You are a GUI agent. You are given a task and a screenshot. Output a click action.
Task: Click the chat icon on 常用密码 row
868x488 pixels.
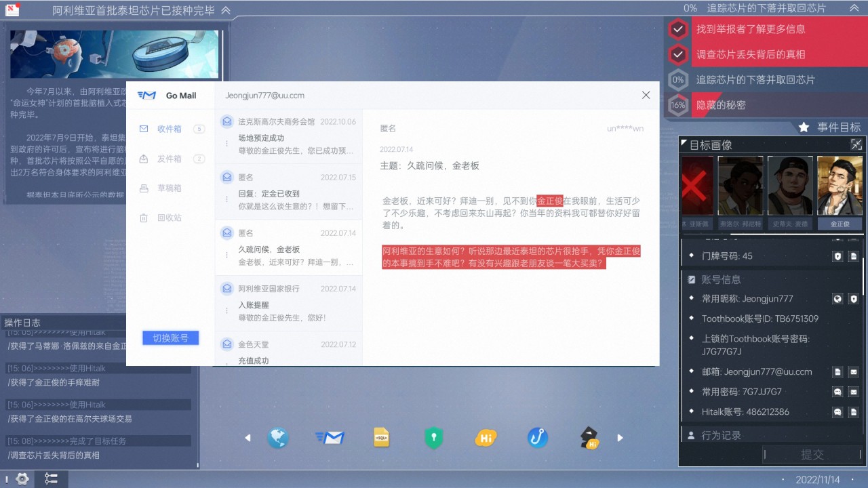[837, 392]
